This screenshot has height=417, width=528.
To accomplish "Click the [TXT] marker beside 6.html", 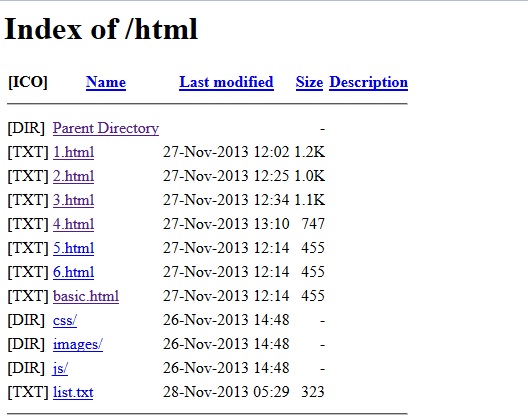I will tap(28, 272).
